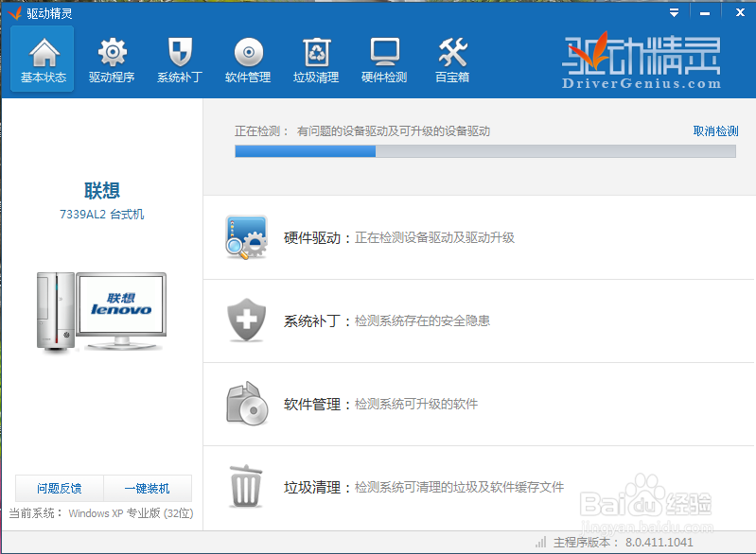Click the trash can 垃圾清理 list icon
Screen dimensions: 756x554
point(246,487)
